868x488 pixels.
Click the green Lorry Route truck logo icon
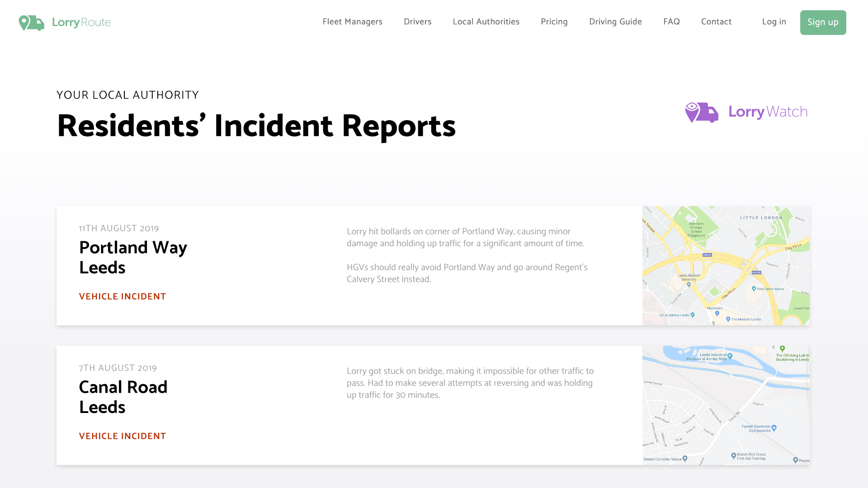click(x=31, y=23)
